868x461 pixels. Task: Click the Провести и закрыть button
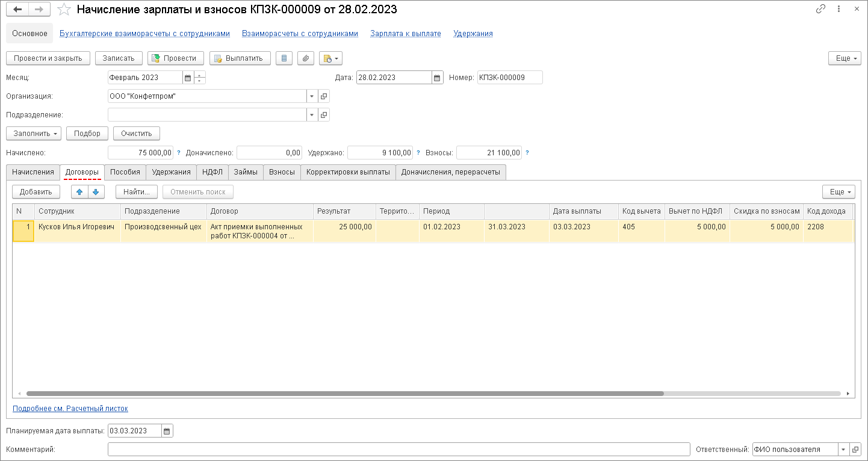click(x=48, y=58)
